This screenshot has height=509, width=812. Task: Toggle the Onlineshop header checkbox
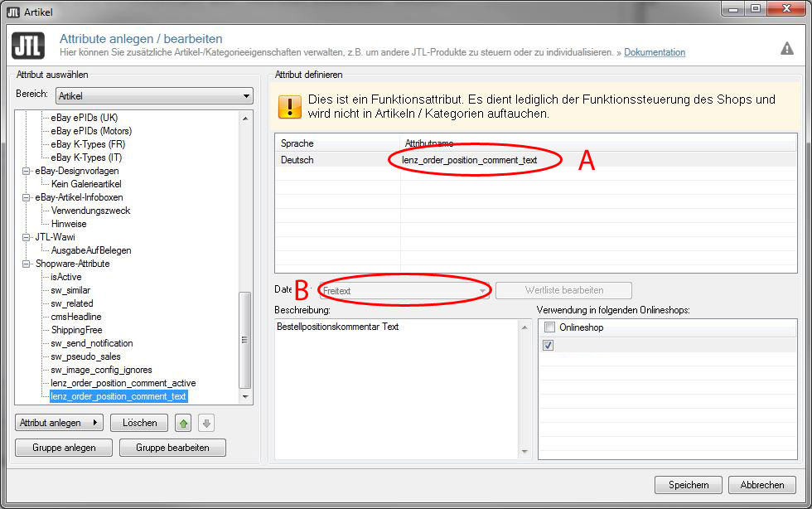click(549, 327)
